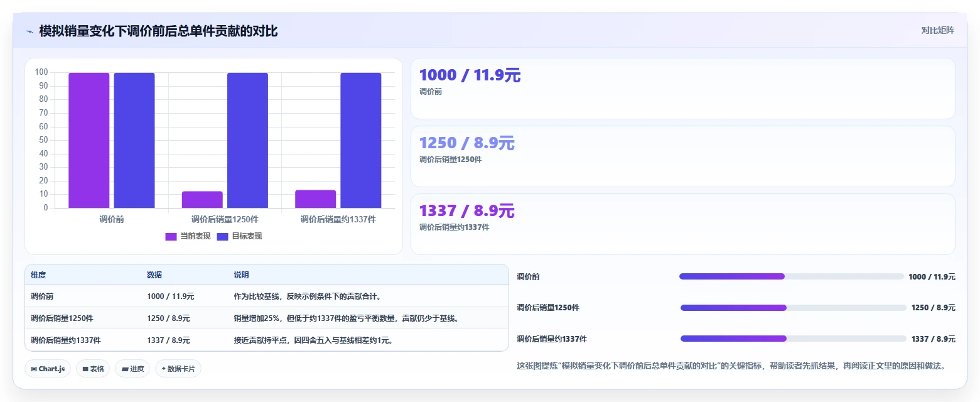980x402 pixels.
Task: Click the 1250 / 8.9元 table data cell
Action: [168, 318]
